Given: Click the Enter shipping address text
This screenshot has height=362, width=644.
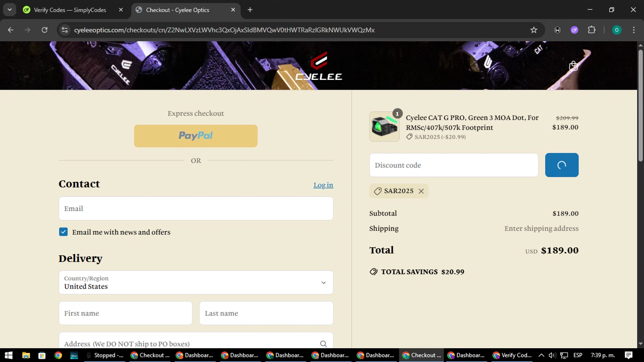Looking at the screenshot, I should [541, 228].
